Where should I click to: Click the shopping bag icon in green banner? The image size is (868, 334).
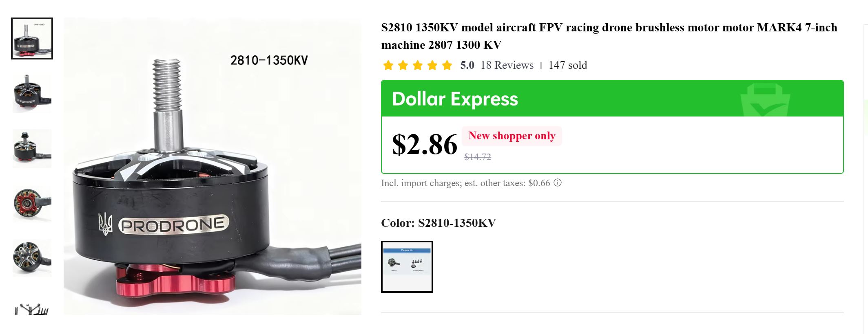coord(765,100)
